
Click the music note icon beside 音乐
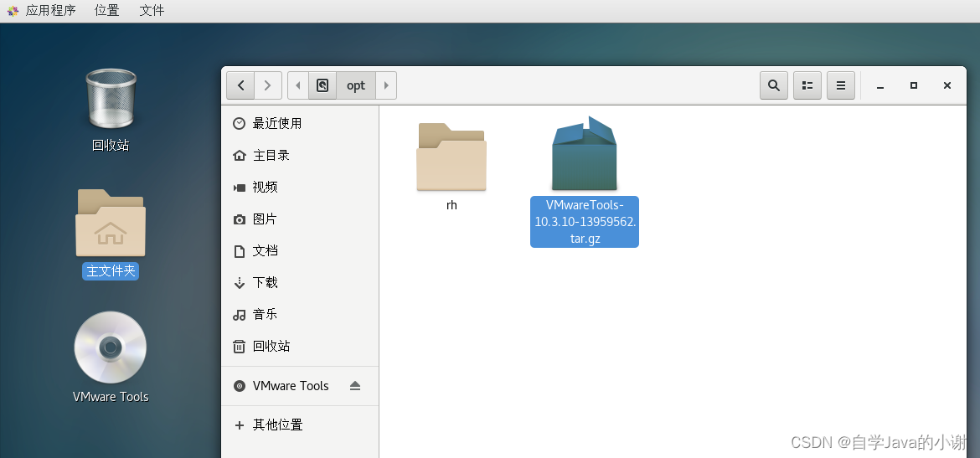[239, 315]
